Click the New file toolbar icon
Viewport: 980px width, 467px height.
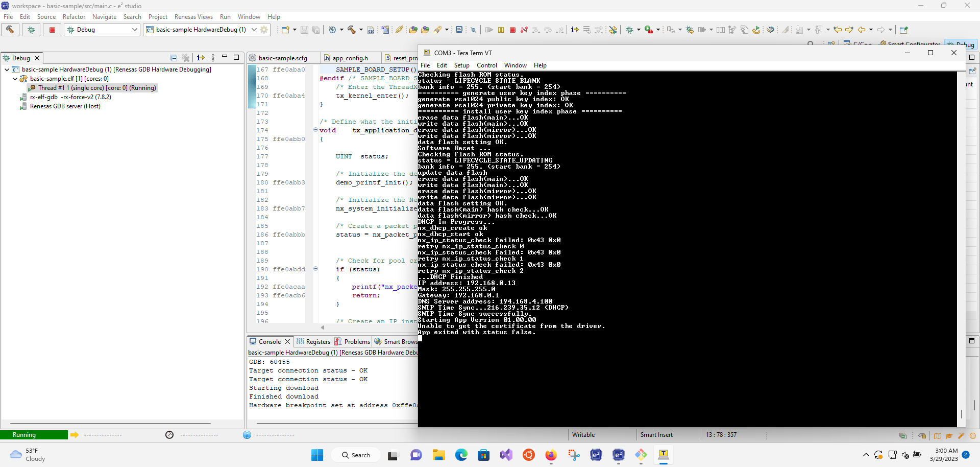click(285, 30)
